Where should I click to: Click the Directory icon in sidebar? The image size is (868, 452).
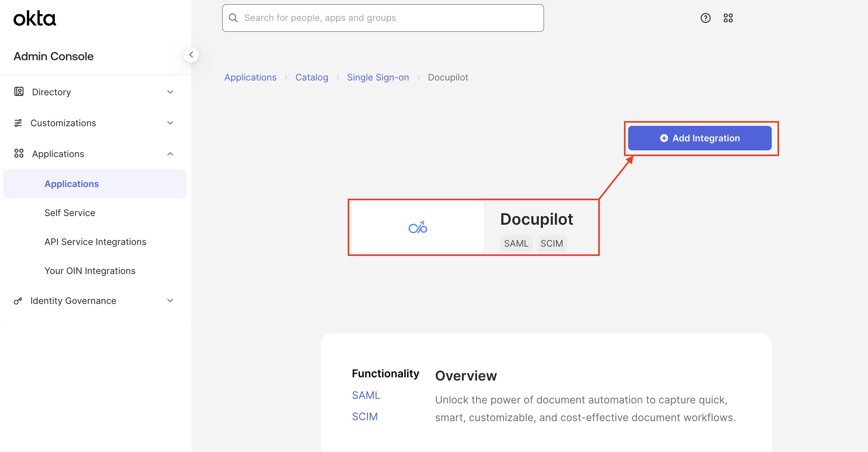pyautogui.click(x=19, y=92)
